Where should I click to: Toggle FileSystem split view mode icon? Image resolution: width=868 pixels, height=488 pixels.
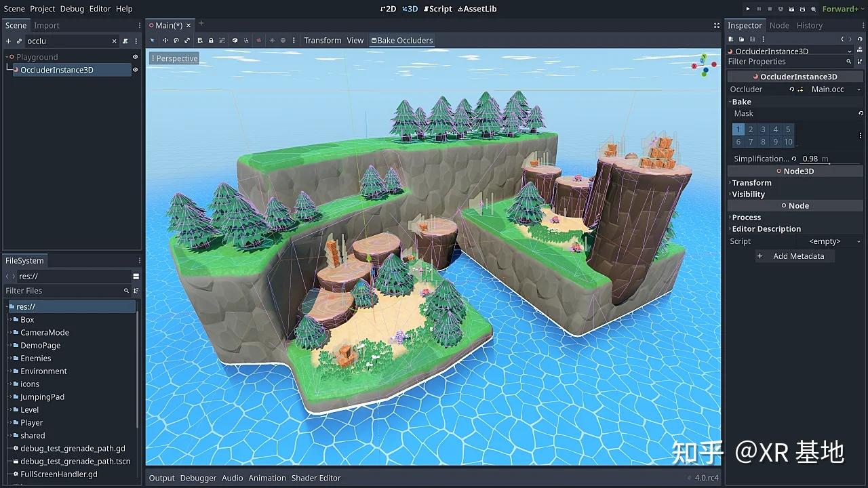pyautogui.click(x=136, y=277)
